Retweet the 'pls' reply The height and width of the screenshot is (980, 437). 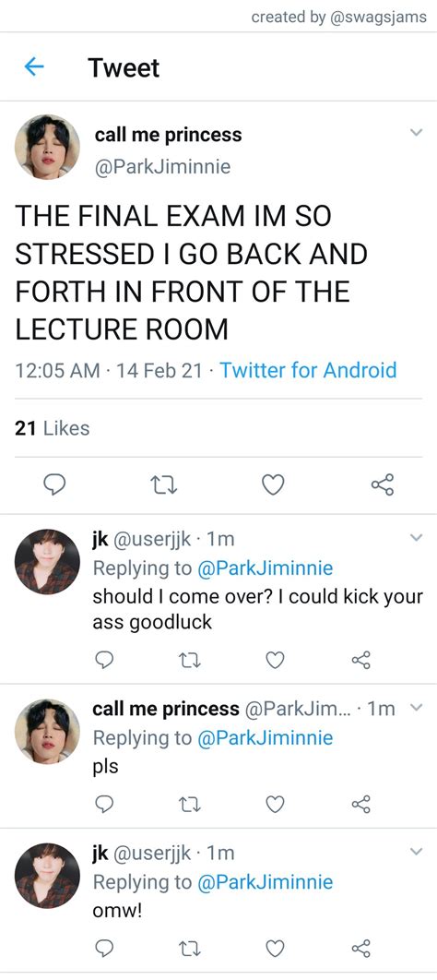click(190, 805)
